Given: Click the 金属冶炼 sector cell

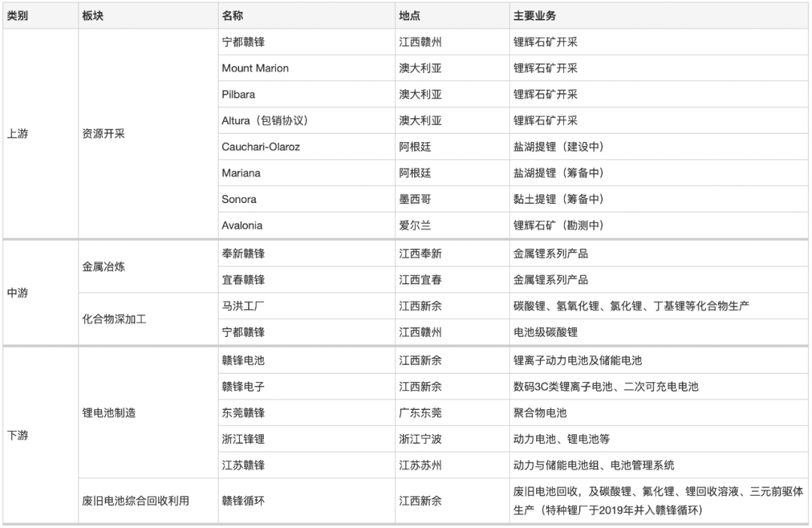Looking at the screenshot, I should (104, 266).
